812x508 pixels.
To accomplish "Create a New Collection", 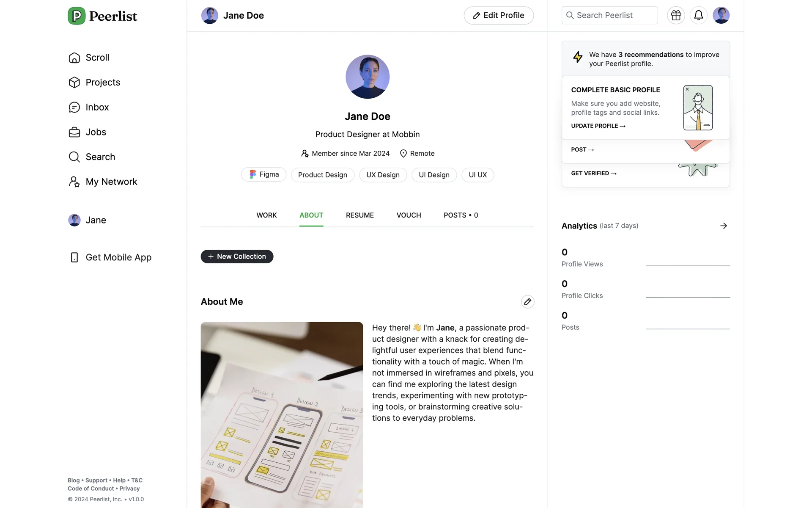I will pos(237,257).
